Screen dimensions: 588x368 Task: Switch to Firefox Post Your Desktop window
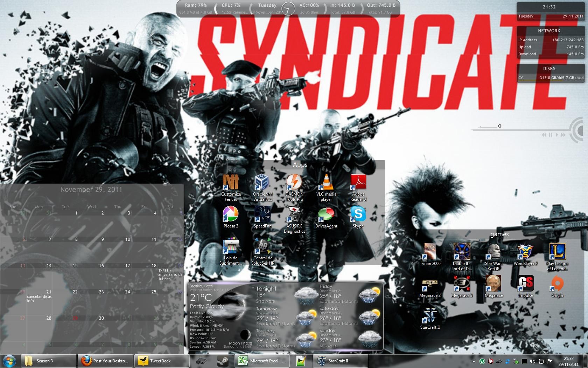105,361
